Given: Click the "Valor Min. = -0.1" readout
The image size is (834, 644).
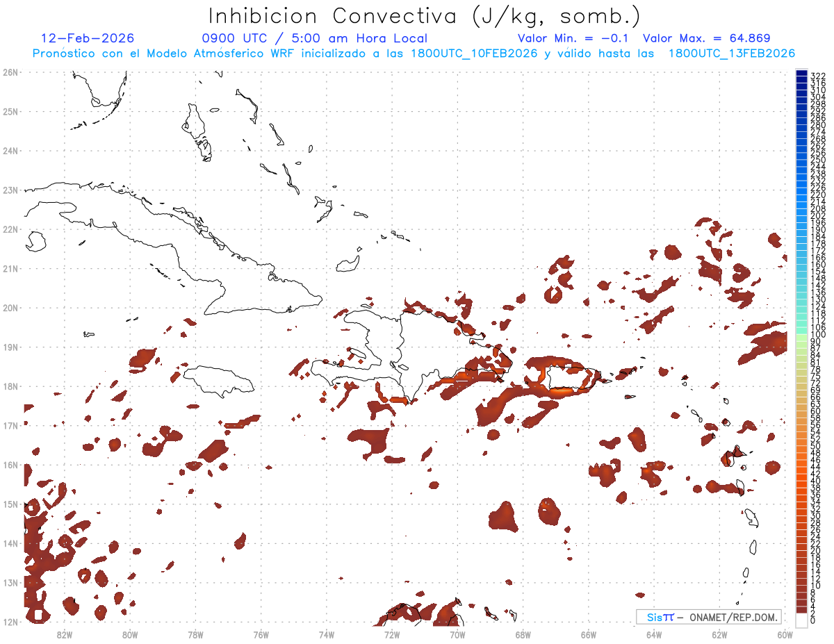Looking at the screenshot, I should click(x=573, y=38).
